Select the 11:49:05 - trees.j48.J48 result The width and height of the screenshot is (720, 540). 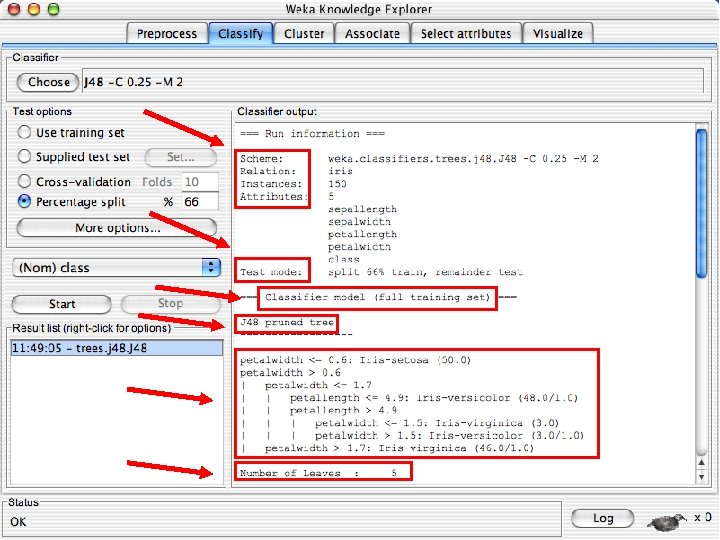[117, 348]
